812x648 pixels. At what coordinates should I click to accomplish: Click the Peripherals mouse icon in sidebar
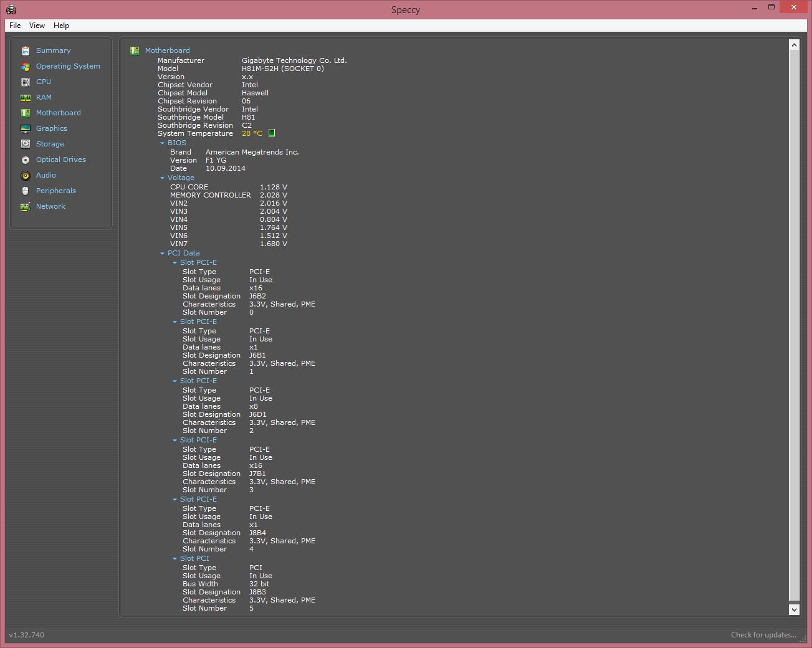pyautogui.click(x=25, y=191)
